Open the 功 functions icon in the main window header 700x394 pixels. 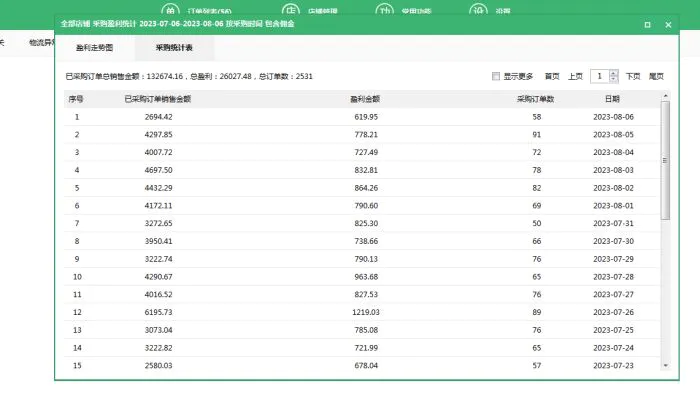point(384,10)
